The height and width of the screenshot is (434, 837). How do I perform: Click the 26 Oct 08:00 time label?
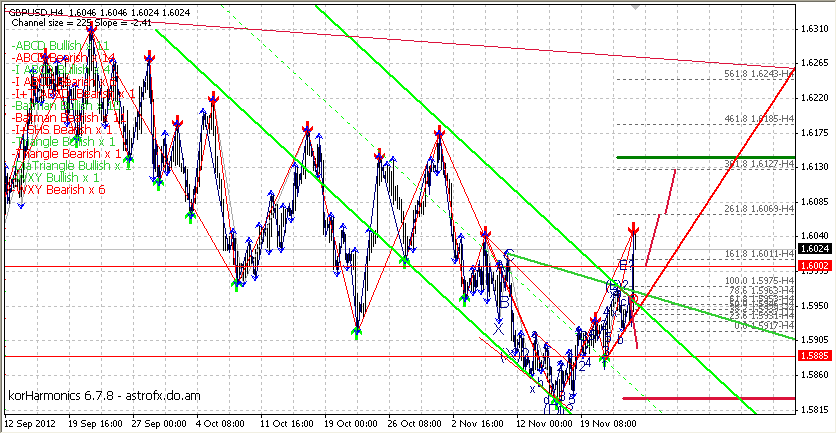[x=415, y=424]
